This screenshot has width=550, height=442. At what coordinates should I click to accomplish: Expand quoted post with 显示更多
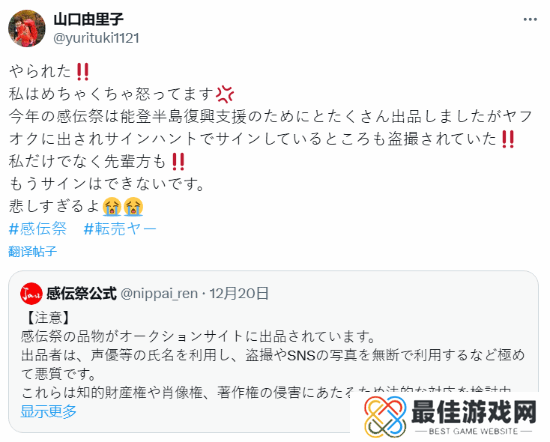click(48, 411)
